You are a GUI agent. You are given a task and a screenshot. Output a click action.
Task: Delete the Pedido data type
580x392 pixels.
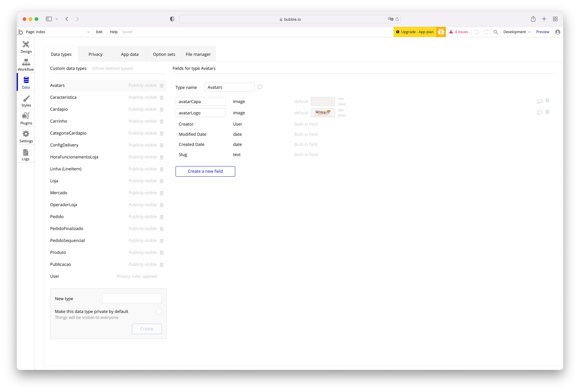pos(162,217)
